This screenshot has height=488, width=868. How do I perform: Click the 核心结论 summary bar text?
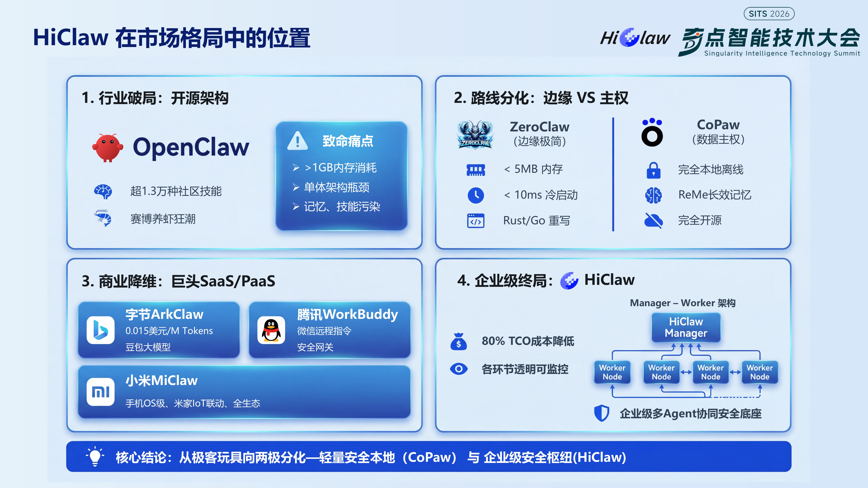pos(371,457)
